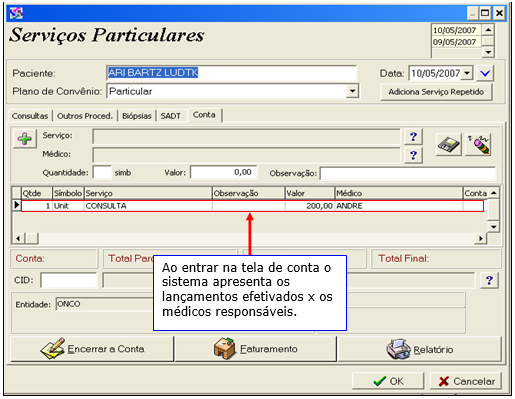Click the Qtde column header
Image resolution: width=515 pixels, height=399 pixels.
(37, 193)
